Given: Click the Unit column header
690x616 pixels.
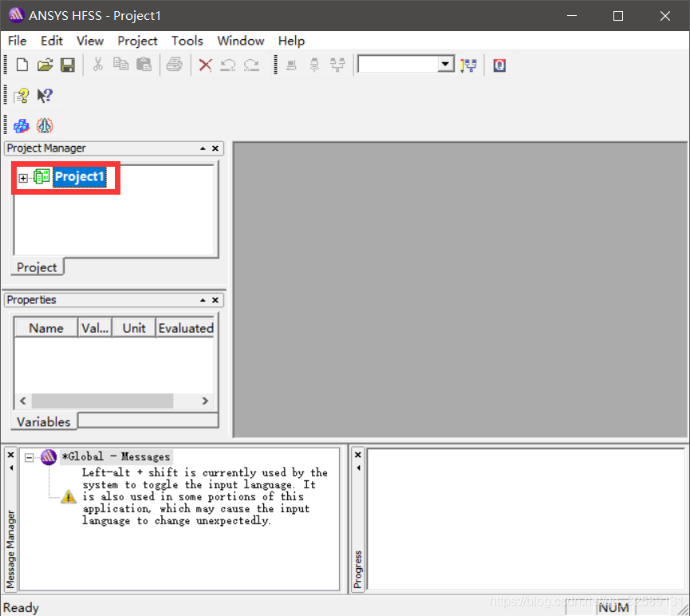Looking at the screenshot, I should tap(134, 328).
